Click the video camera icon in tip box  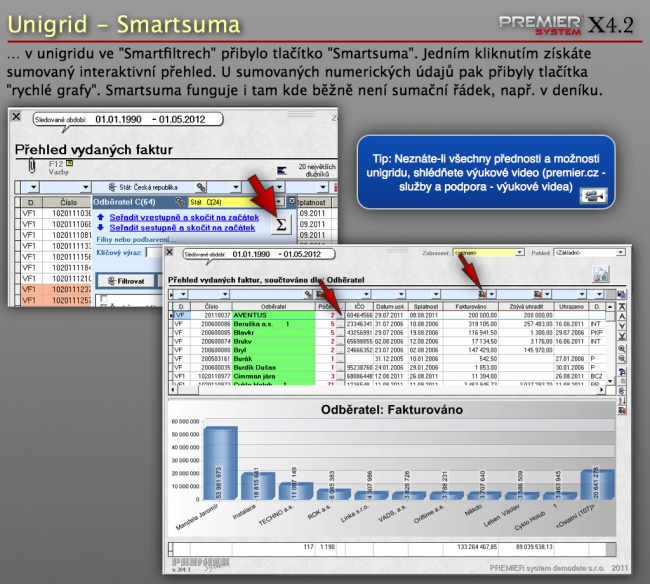pos(593,195)
